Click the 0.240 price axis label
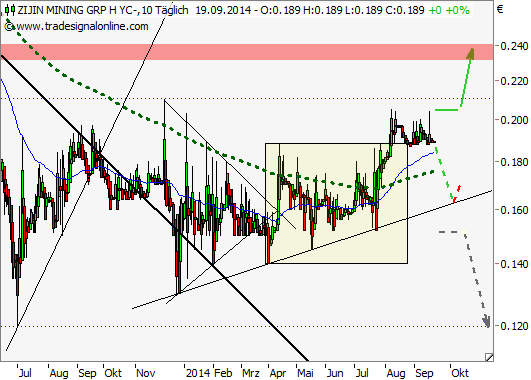 (x=514, y=46)
